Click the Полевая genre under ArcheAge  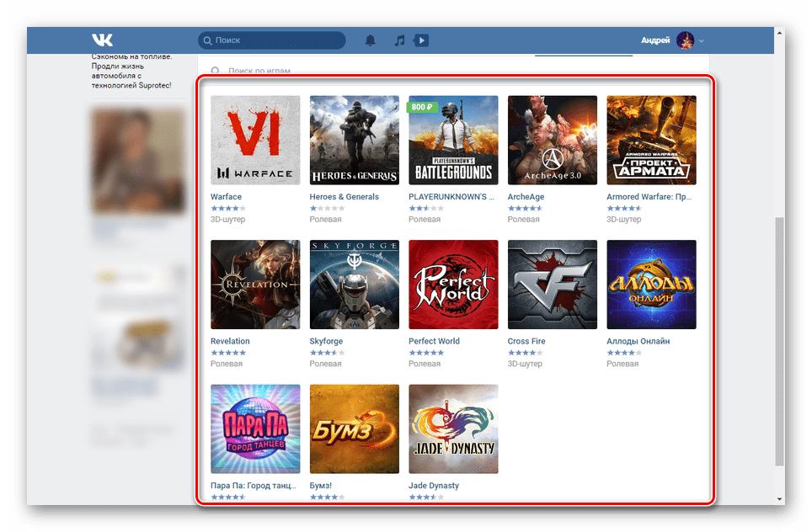[523, 220]
